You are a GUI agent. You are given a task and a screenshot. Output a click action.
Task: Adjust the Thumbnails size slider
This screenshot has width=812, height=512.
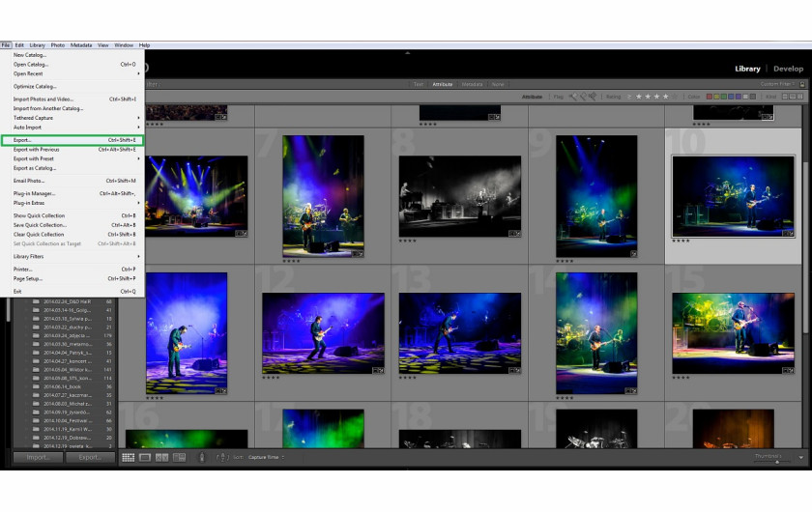[x=777, y=462]
